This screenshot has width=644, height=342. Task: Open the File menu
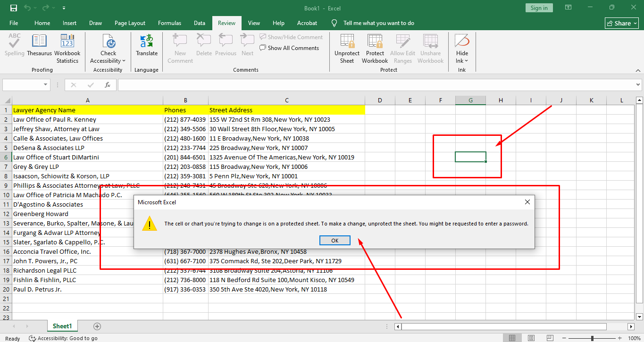pyautogui.click(x=14, y=23)
